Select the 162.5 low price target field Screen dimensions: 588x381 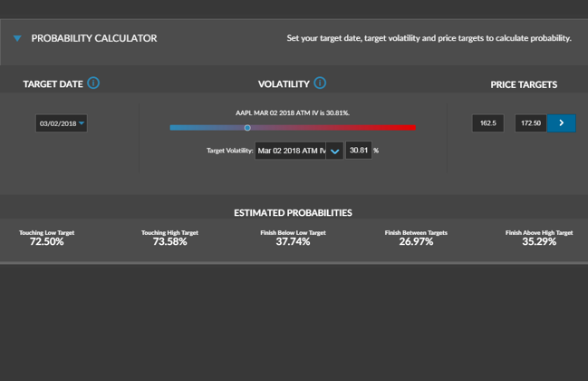487,123
